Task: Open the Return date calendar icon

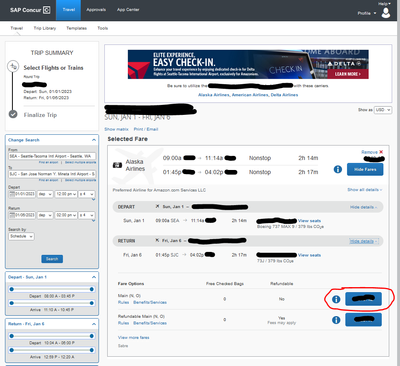Action: pyautogui.click(x=12, y=215)
